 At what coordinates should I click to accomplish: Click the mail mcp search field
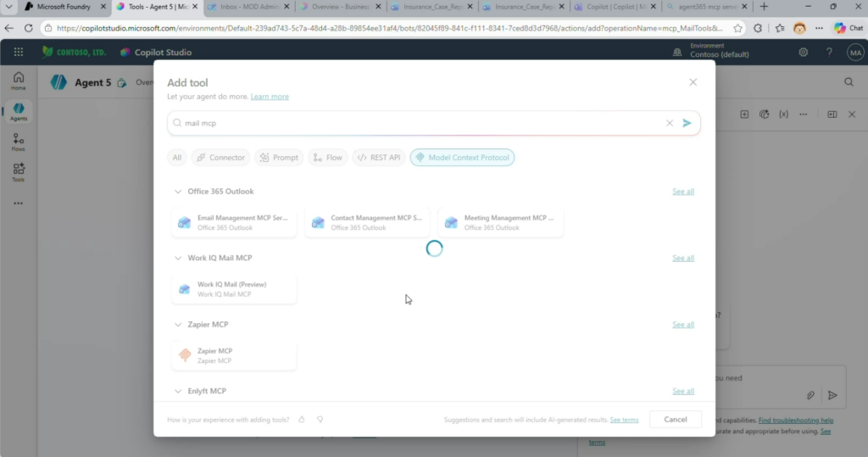(x=415, y=123)
